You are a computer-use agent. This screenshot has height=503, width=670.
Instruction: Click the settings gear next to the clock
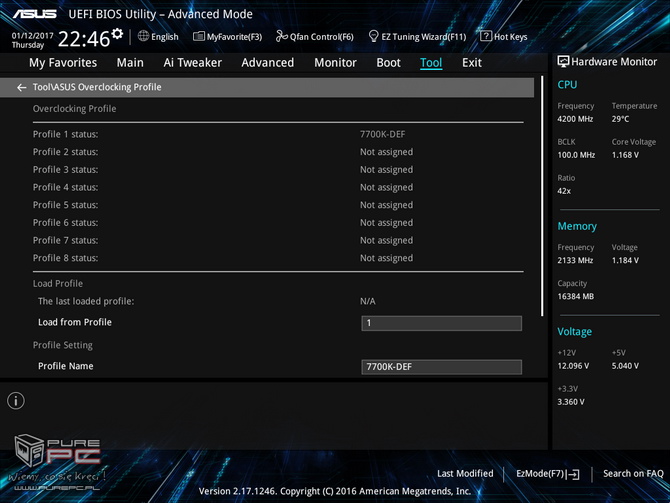(117, 33)
